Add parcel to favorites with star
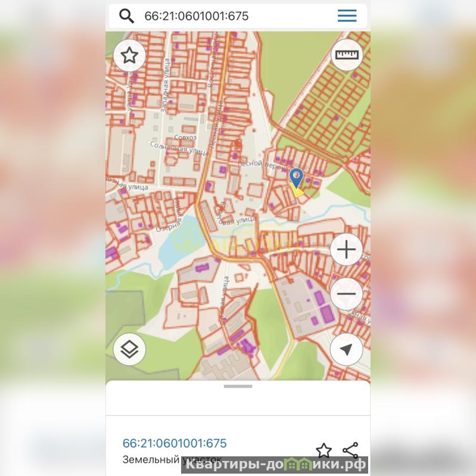Screen dimensions: 476x476 click(x=323, y=450)
